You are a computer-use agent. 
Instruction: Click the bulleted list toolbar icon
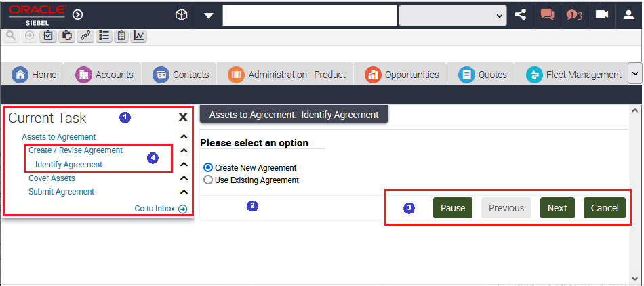[x=104, y=36]
